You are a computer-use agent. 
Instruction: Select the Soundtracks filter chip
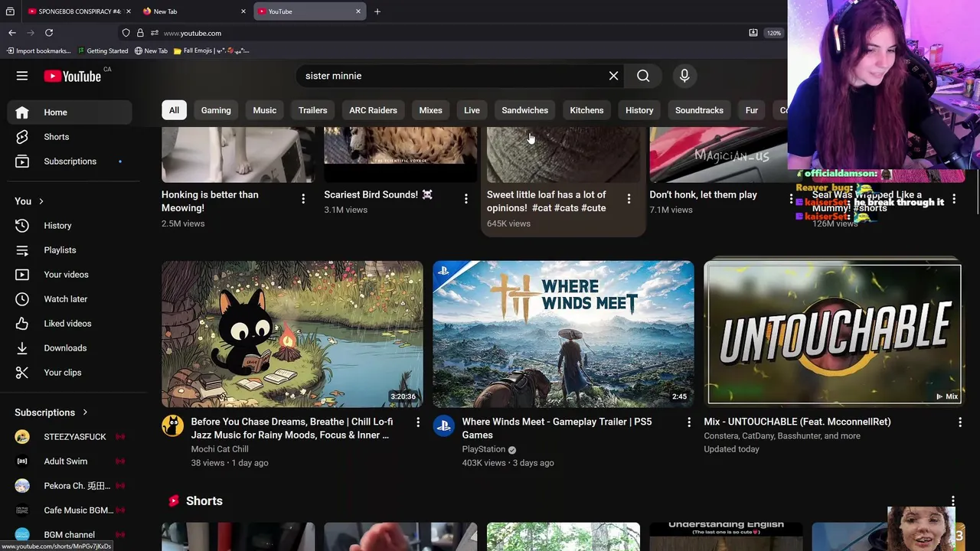click(x=699, y=110)
